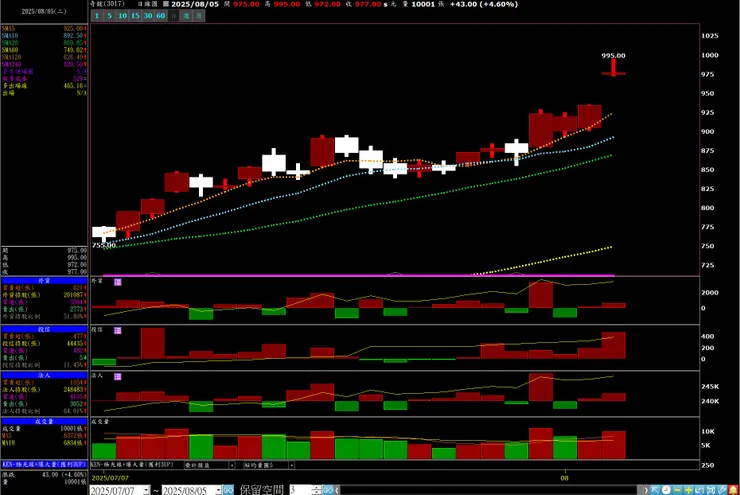Viewport: 740px width, 495px height.
Task: Click the small square icon before 2025/08/05 title
Action: [166, 4]
